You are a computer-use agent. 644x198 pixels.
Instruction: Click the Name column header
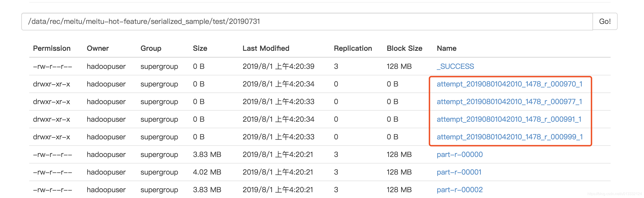446,48
